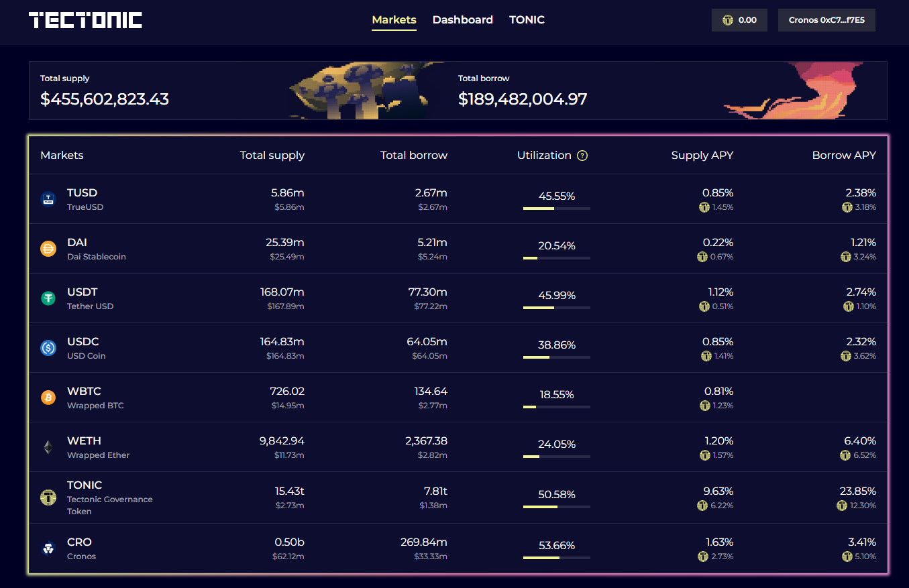This screenshot has width=909, height=588.
Task: Click the Utilization column header
Action: (544, 156)
